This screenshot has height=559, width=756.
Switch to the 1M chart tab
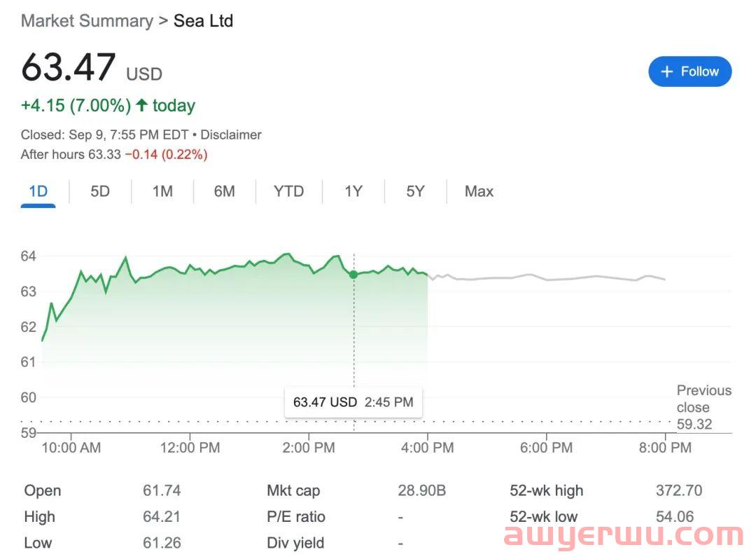[162, 191]
